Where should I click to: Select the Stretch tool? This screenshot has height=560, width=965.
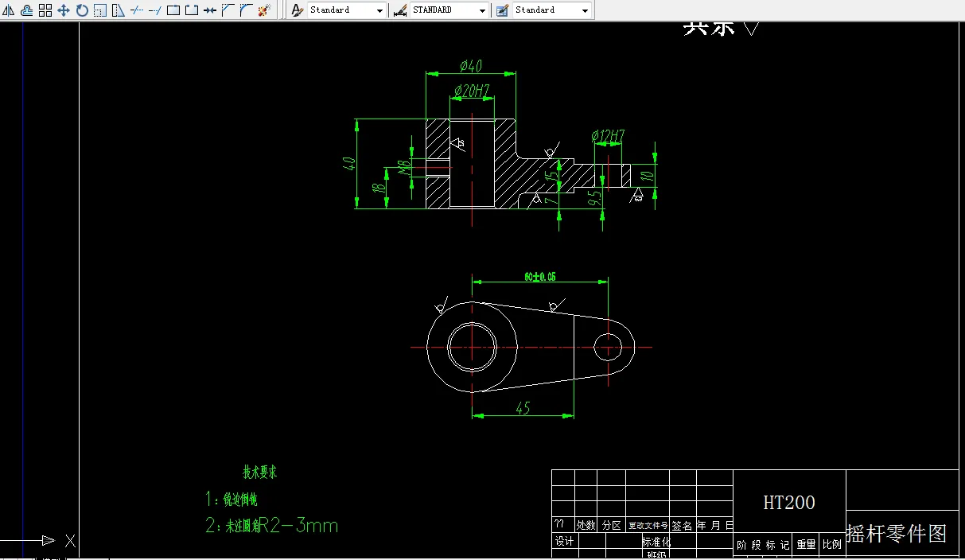pos(118,10)
